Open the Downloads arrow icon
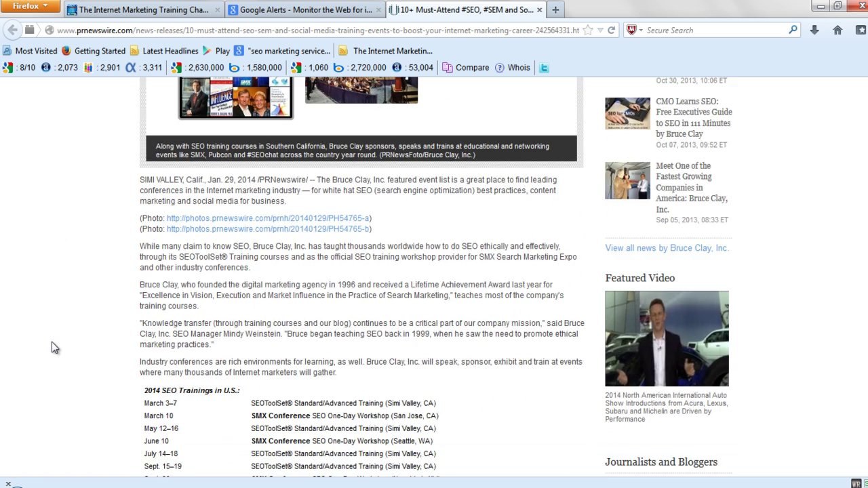The image size is (868, 488). [x=814, y=30]
